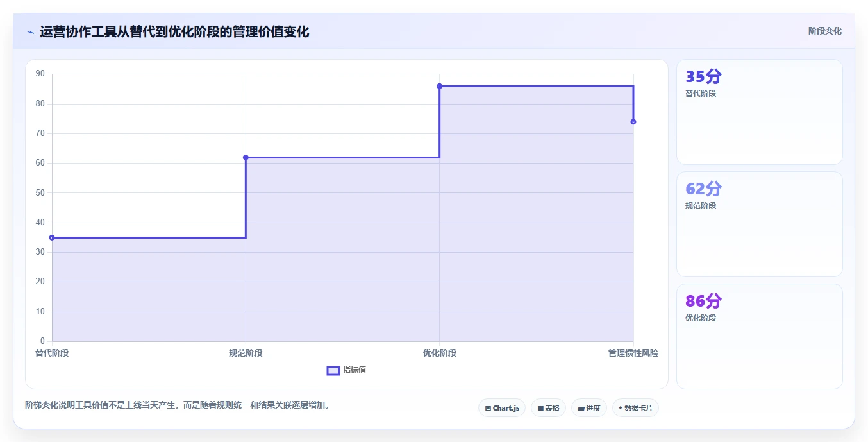This screenshot has height=442, width=868.
Task: Click the 35分 value card
Action: 760,112
